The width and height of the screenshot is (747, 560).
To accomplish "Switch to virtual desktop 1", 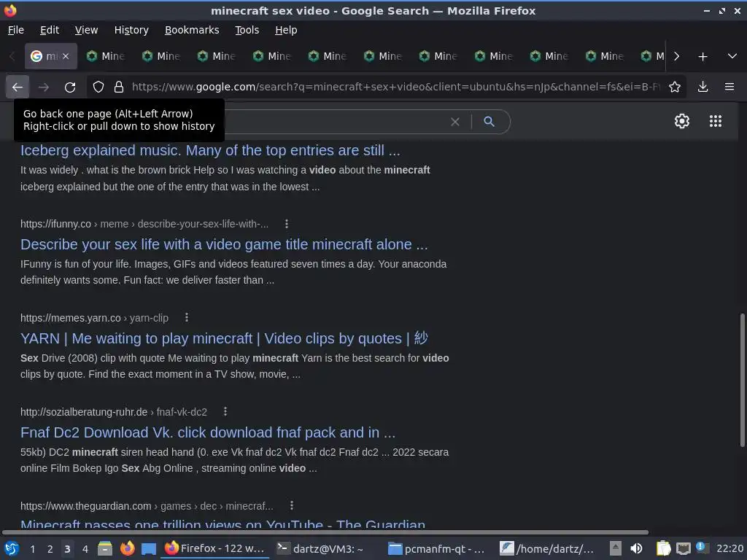I will click(32, 549).
